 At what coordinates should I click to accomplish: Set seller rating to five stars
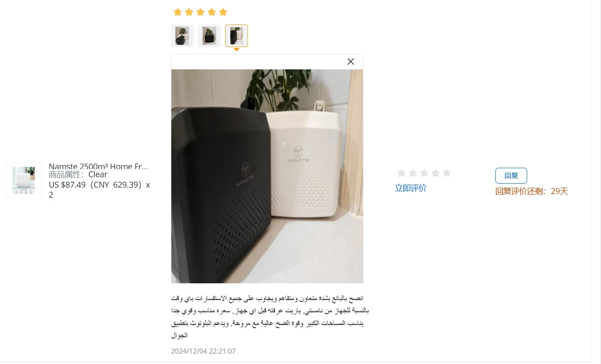click(x=446, y=173)
